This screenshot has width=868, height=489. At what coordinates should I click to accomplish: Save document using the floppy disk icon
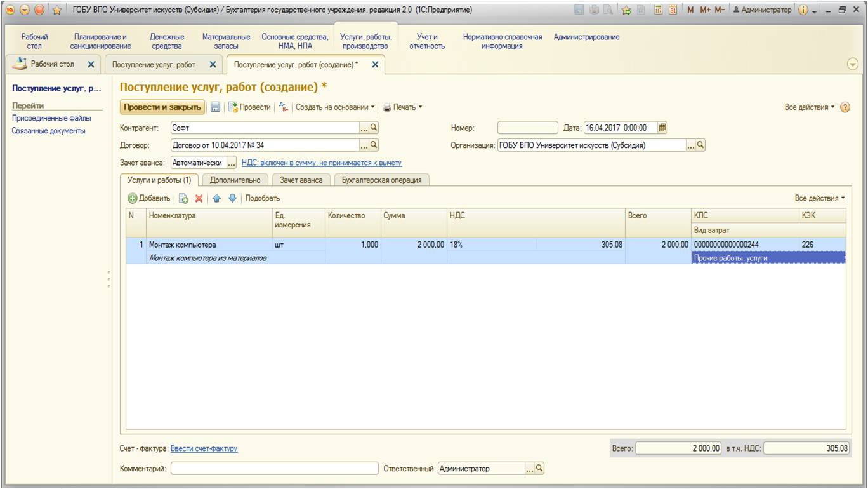click(215, 107)
